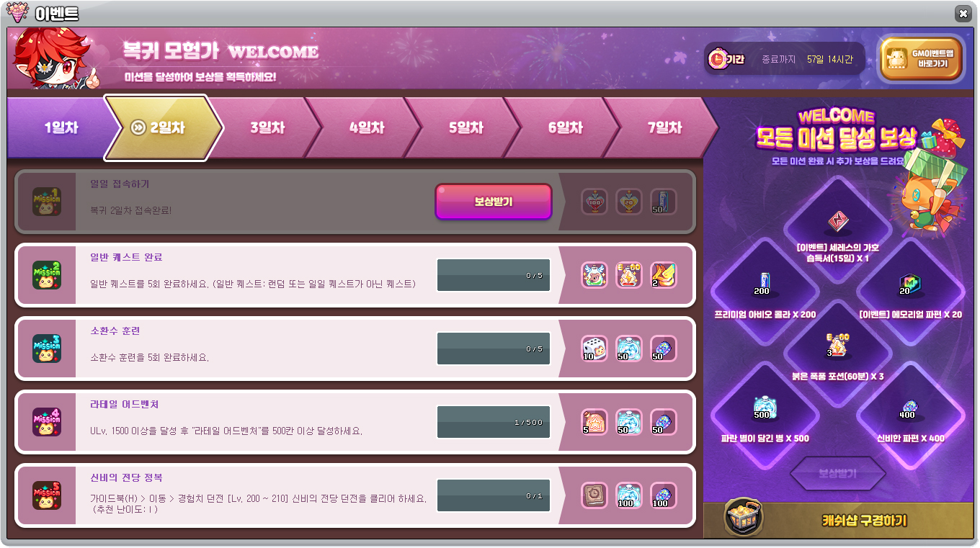980x548 pixels.
Task: Open the GM이벤트맵 바로가기 button
Action: tap(921, 59)
